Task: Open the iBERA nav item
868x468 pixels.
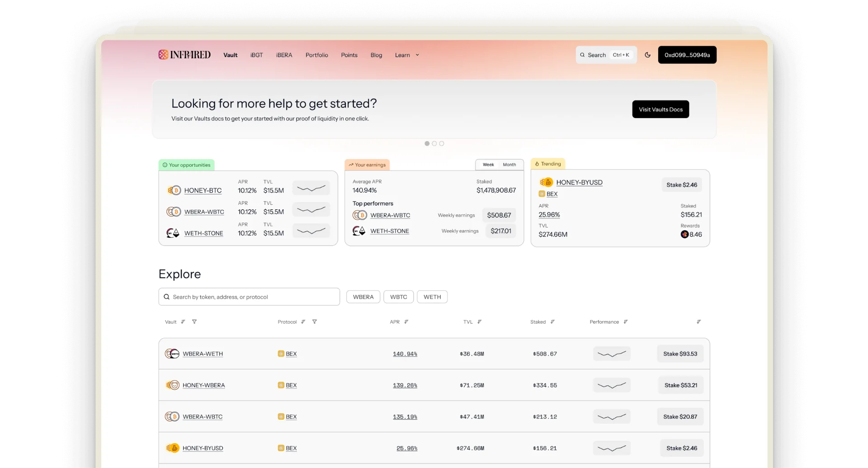Action: click(x=284, y=55)
